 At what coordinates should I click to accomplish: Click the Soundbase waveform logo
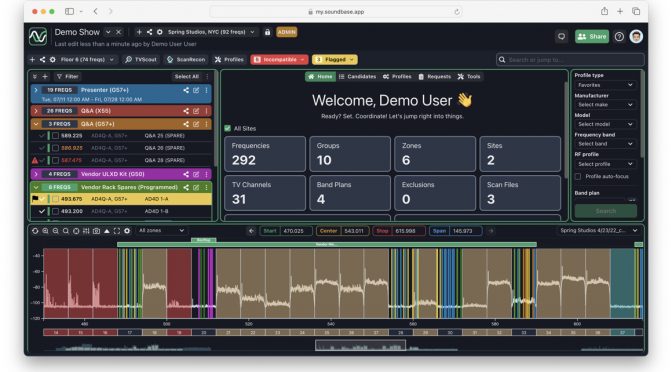coord(38,36)
